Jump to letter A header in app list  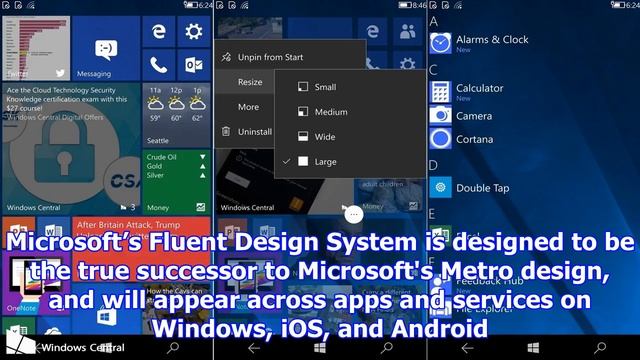433,21
